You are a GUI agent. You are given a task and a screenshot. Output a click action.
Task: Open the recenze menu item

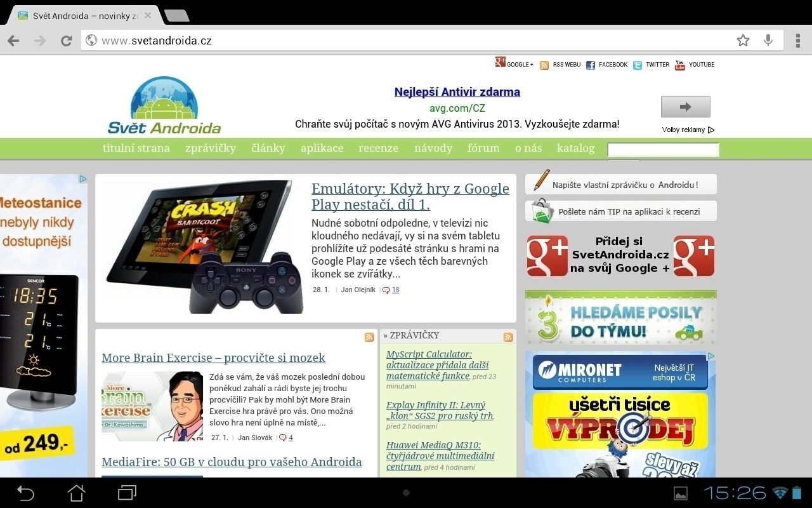pyautogui.click(x=379, y=148)
